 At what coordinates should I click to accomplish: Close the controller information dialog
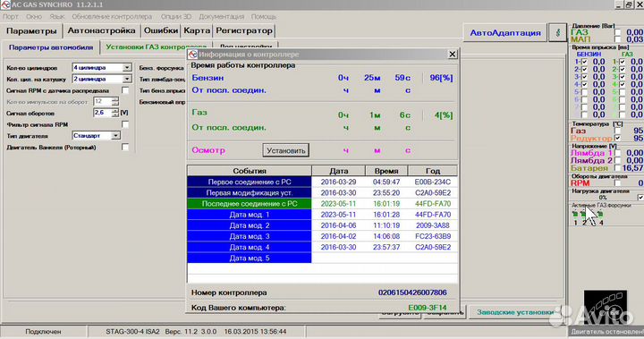(453, 55)
